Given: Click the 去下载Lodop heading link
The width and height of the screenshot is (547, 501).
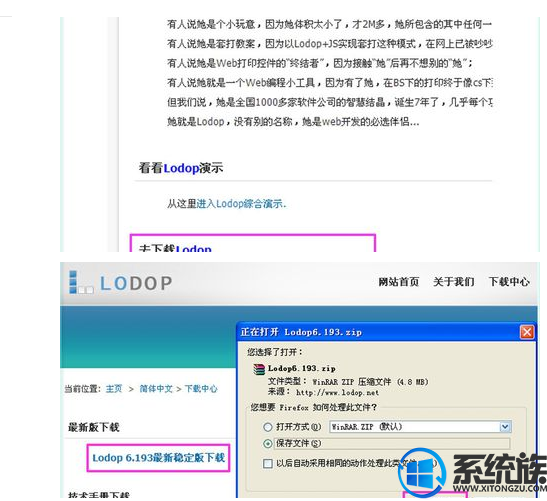Looking at the screenshot, I should (x=175, y=248).
